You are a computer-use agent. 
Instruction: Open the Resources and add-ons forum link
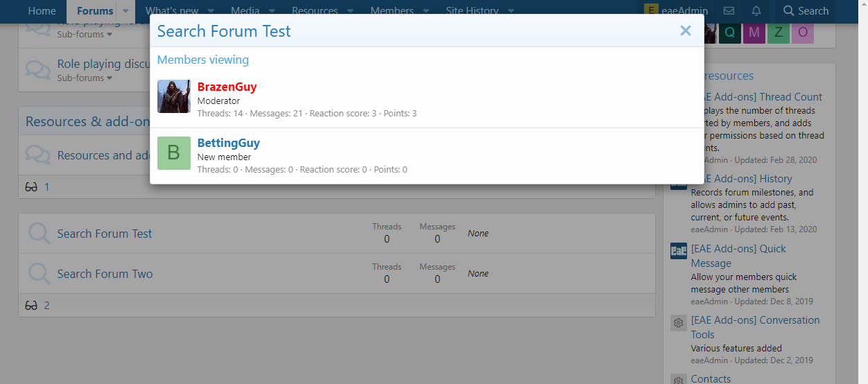click(104, 155)
